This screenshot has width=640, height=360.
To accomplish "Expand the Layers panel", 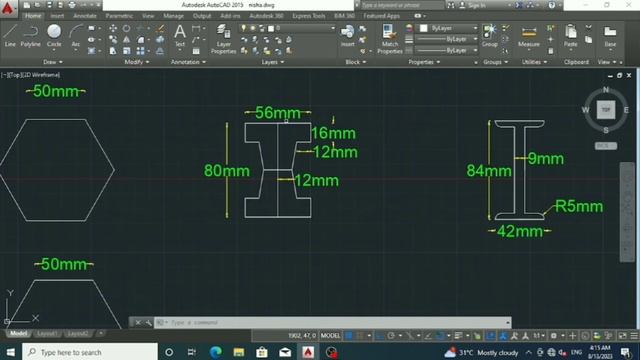I will (272, 62).
